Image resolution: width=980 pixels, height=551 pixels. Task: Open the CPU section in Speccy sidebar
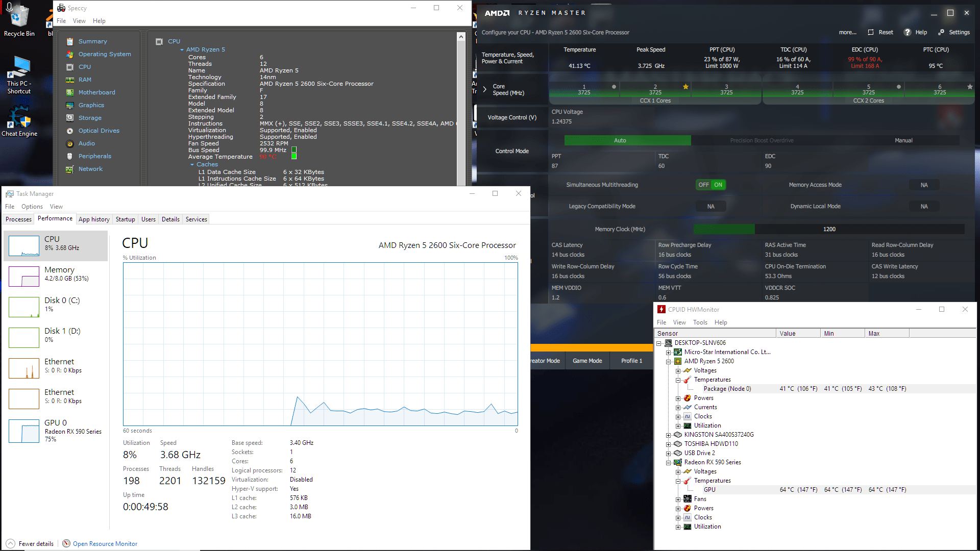tap(84, 67)
